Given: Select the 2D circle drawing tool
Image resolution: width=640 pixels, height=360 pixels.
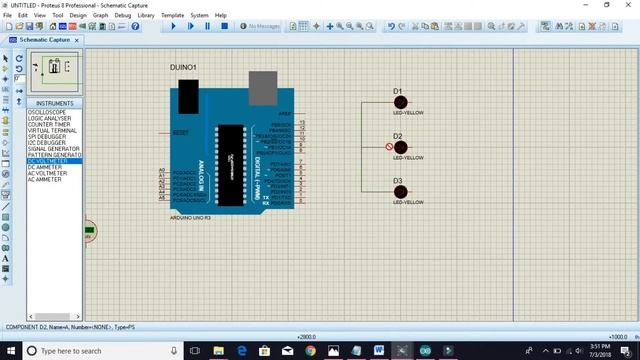Looking at the screenshot, I should pos(5,227).
